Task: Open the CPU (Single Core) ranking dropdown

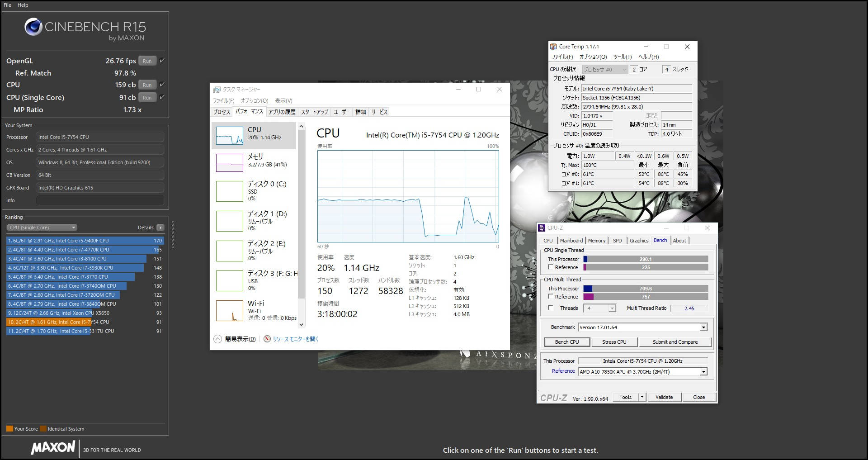Action: tap(42, 228)
